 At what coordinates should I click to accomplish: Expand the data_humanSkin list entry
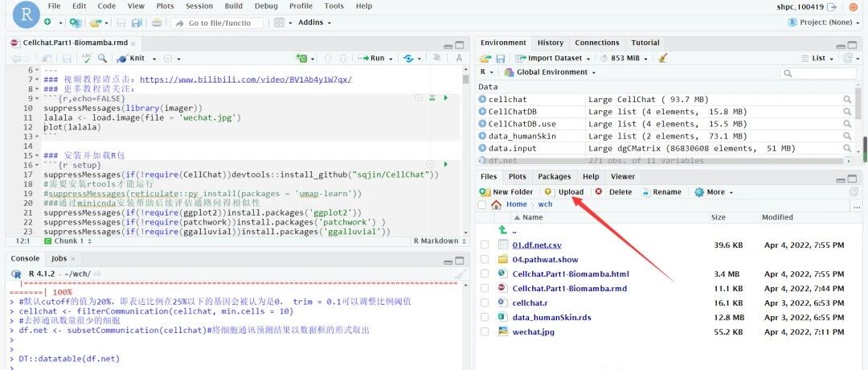(x=482, y=136)
